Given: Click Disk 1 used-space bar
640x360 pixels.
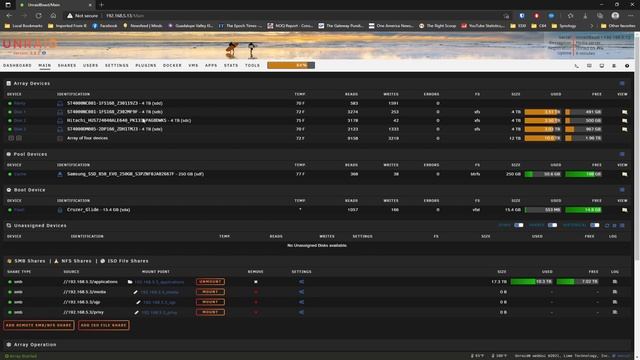Looking at the screenshot, I should [x=542, y=112].
